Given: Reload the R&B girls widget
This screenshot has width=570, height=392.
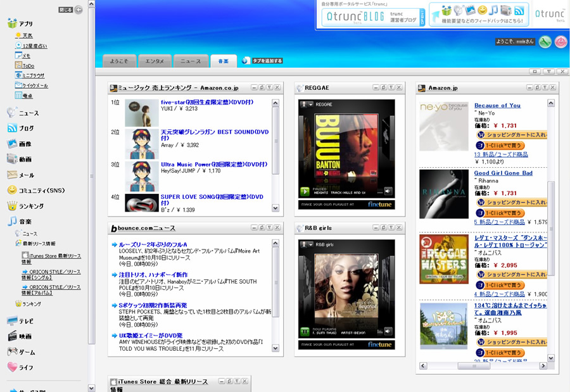Looking at the screenshot, I should pyautogui.click(x=384, y=227).
